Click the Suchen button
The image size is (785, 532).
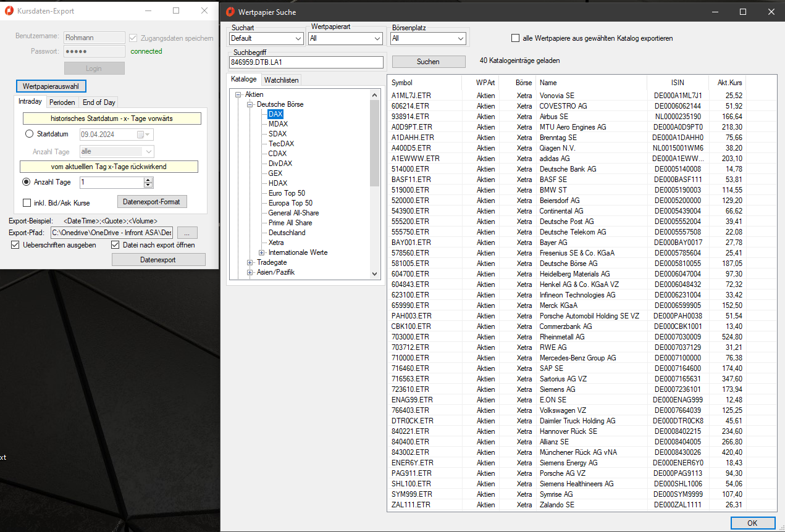pyautogui.click(x=429, y=62)
